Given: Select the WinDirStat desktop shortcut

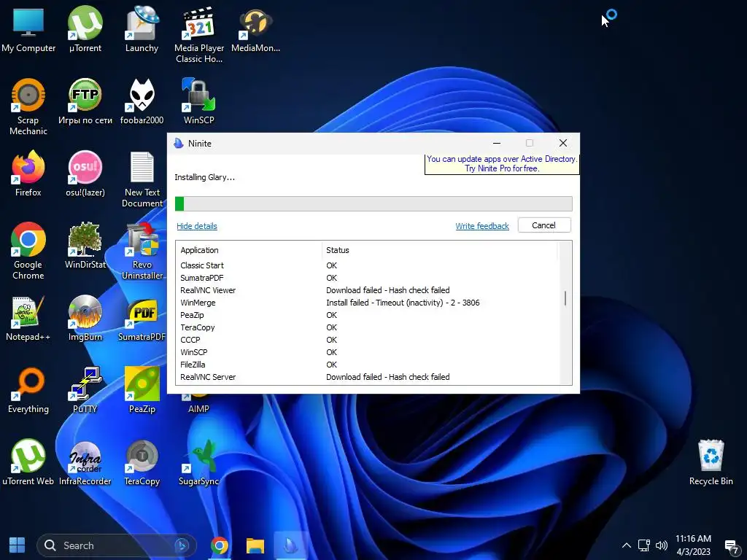Looking at the screenshot, I should tap(85, 246).
